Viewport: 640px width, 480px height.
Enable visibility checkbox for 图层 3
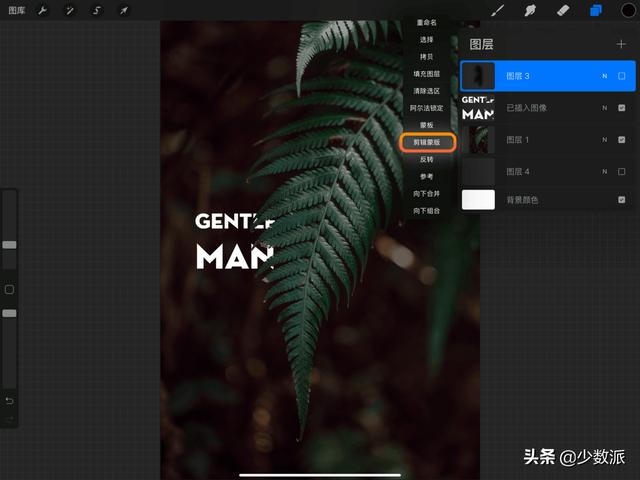coord(621,76)
